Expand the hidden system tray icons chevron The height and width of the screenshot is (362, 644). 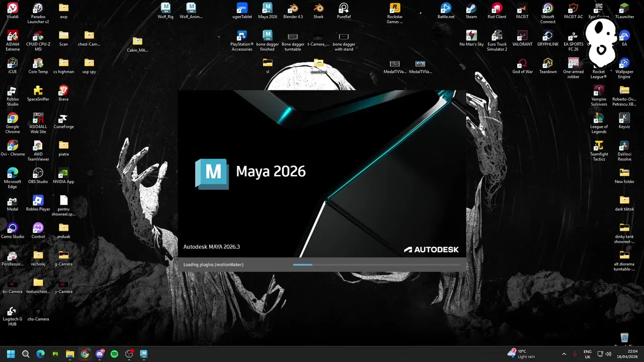563,354
